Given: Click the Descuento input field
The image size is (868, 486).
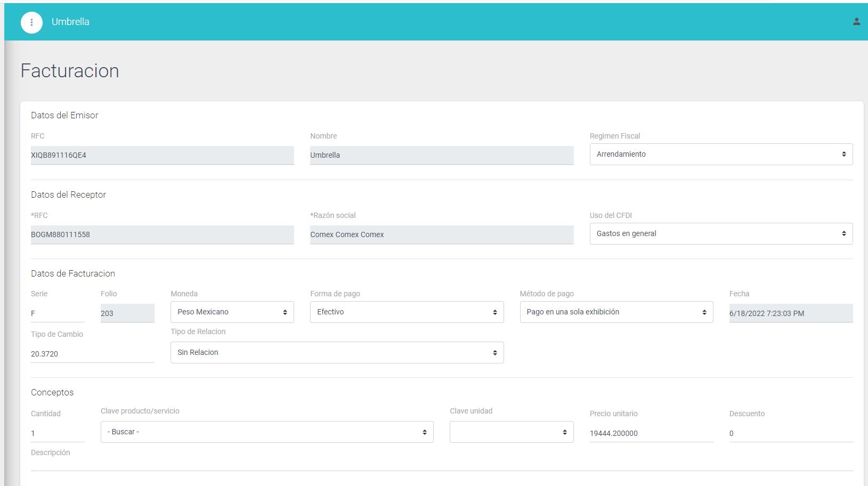Looking at the screenshot, I should coord(791,433).
